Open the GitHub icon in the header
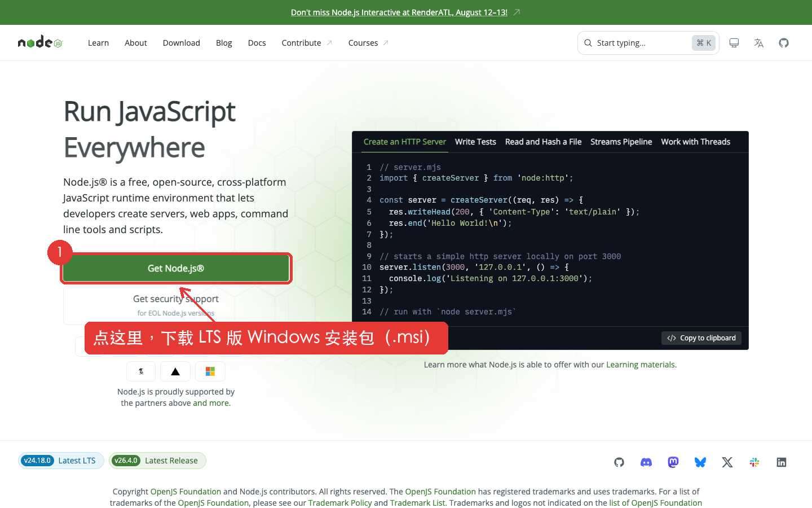Screen dimensions: 812x508 [x=783, y=43]
